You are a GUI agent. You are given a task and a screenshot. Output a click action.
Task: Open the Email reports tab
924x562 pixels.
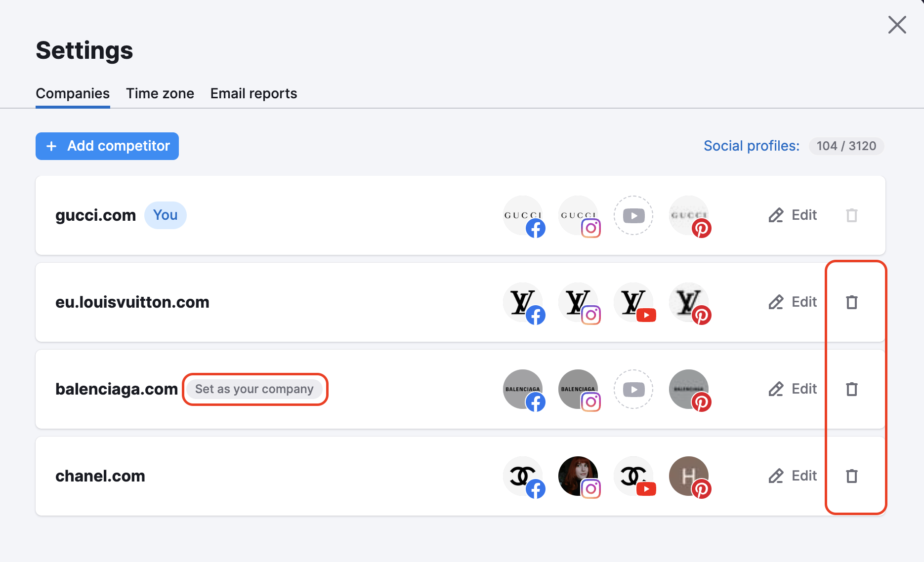click(x=253, y=93)
